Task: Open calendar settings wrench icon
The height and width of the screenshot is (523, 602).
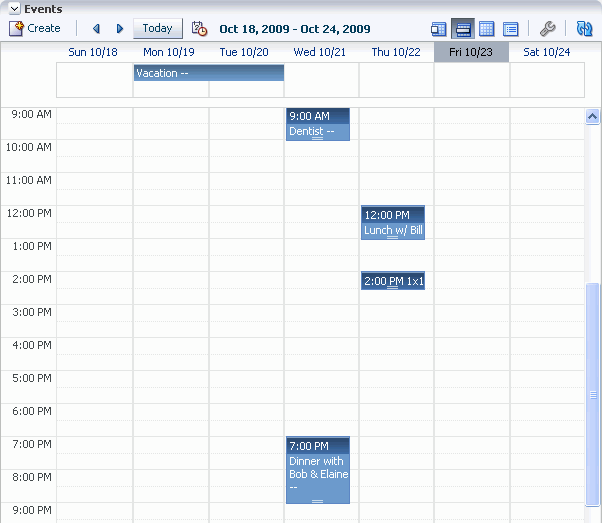Action: tap(547, 29)
